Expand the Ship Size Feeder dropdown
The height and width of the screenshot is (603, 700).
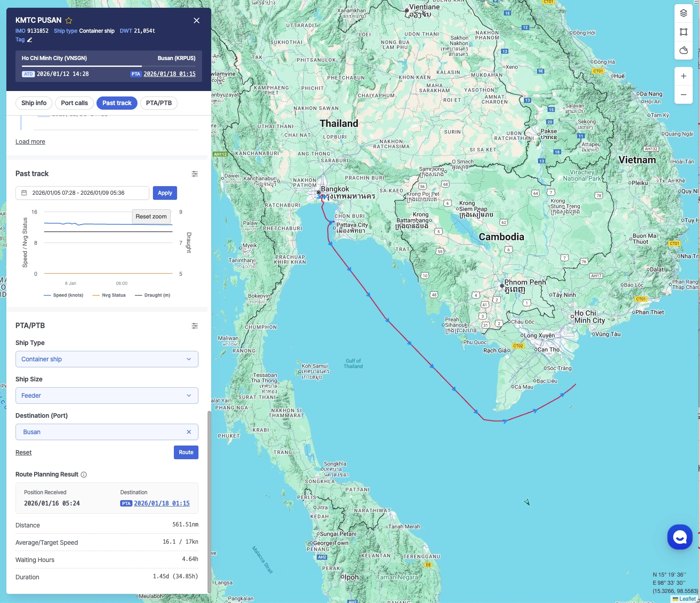[107, 395]
